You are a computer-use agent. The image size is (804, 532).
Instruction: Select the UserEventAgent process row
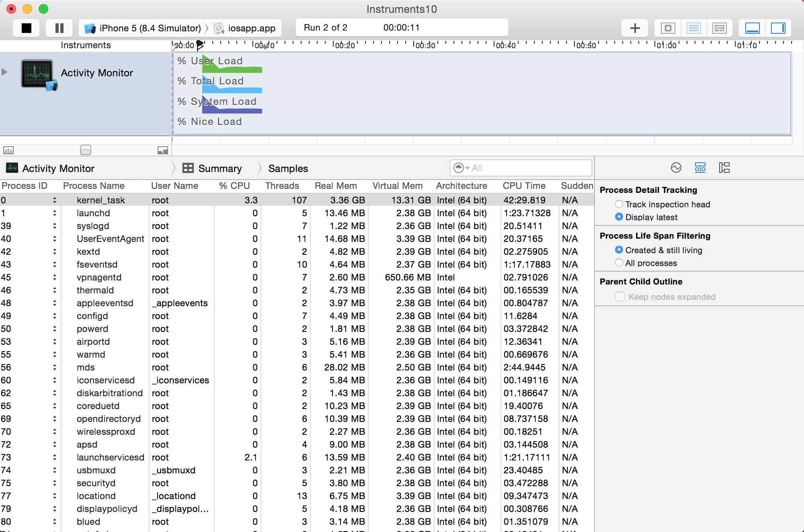(x=297, y=239)
